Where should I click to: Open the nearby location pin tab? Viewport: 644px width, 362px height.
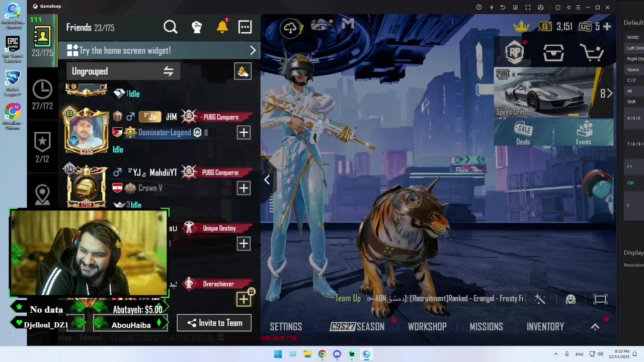click(42, 195)
